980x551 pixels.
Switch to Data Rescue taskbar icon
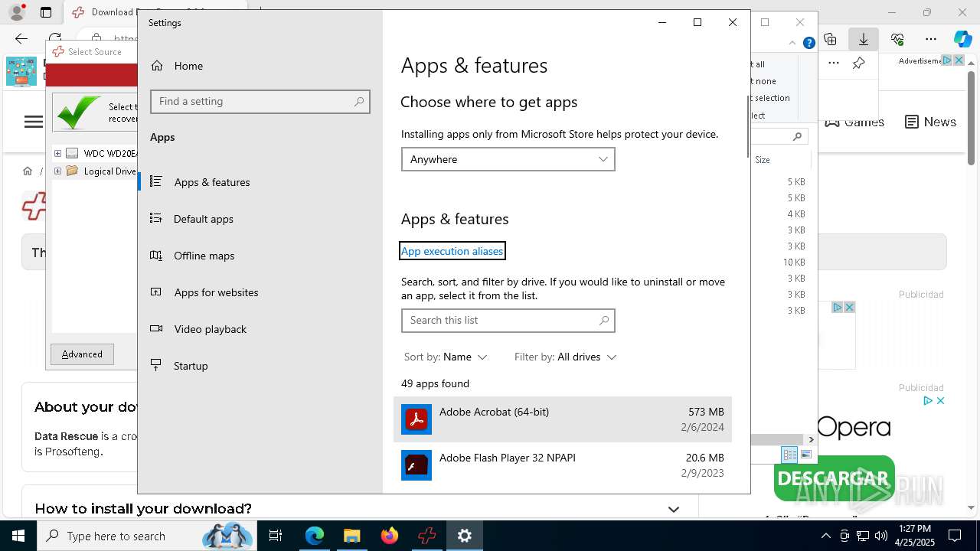pos(427,536)
